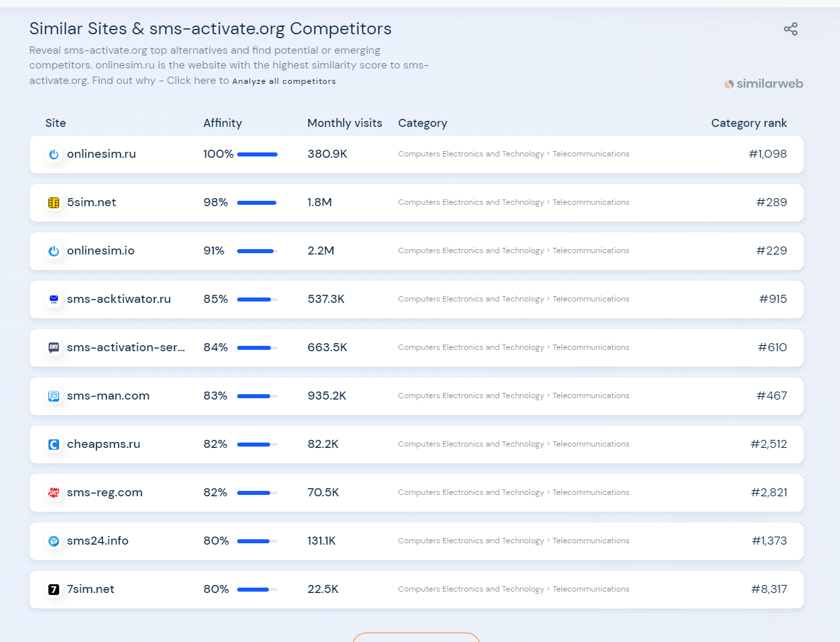Screen dimensions: 840x642
Task: Click the sms-activation-ser... favicon
Action: click(54, 348)
